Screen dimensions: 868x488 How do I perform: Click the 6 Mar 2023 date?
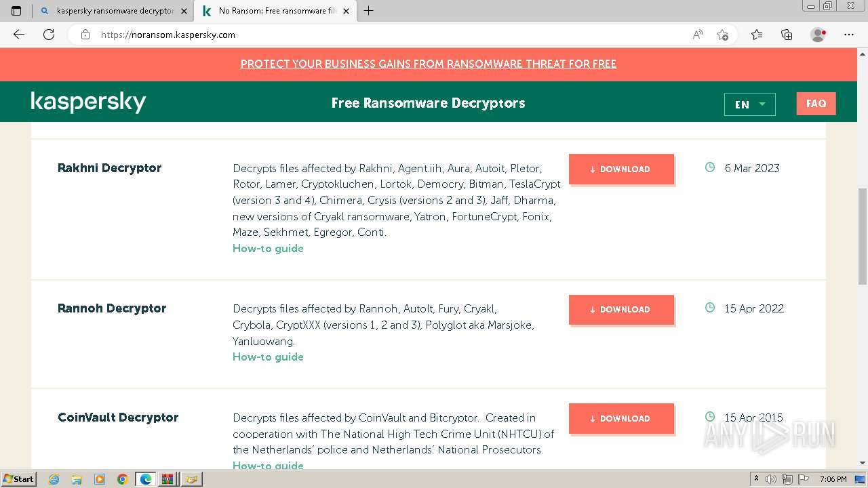coord(752,168)
